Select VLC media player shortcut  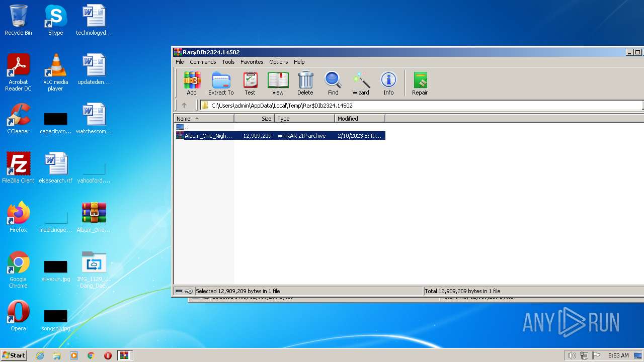(x=55, y=72)
